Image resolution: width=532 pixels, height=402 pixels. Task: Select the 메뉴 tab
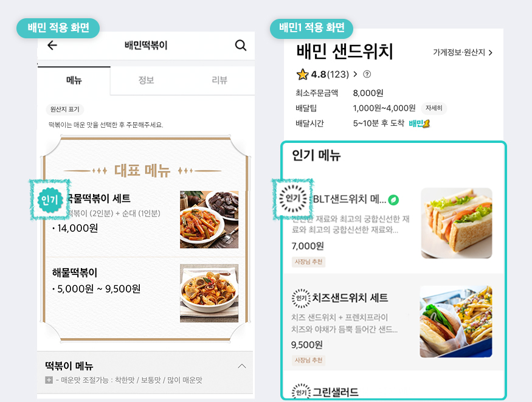click(74, 80)
